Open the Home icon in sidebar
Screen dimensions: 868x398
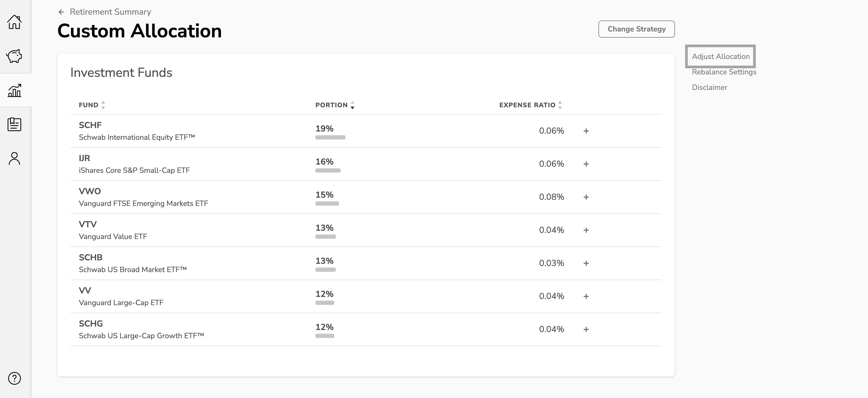click(14, 22)
